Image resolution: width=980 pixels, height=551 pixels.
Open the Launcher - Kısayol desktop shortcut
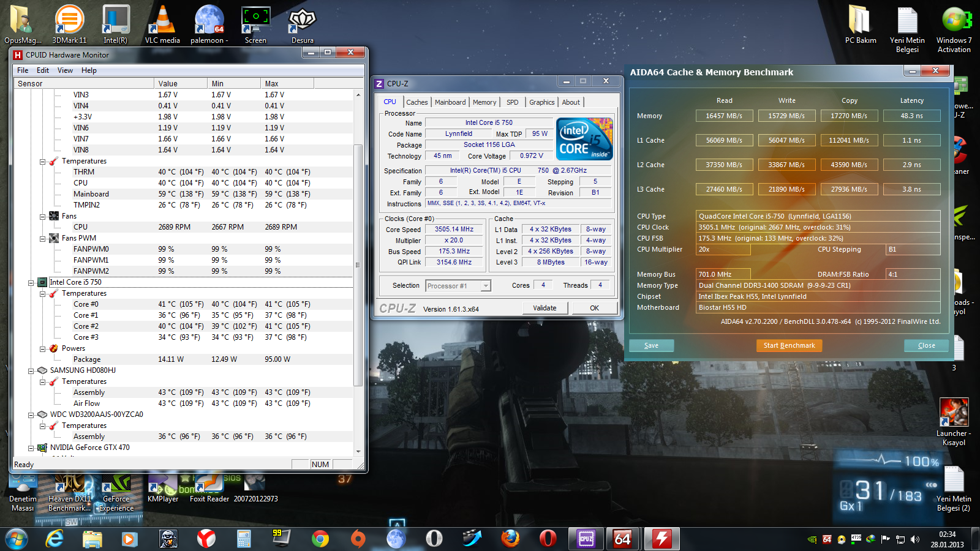[954, 422]
